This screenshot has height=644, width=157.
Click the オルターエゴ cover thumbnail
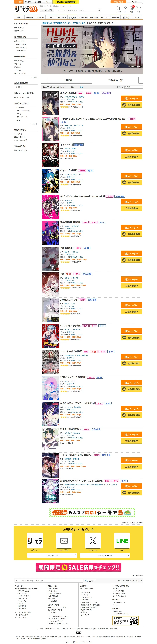coord(51,155)
